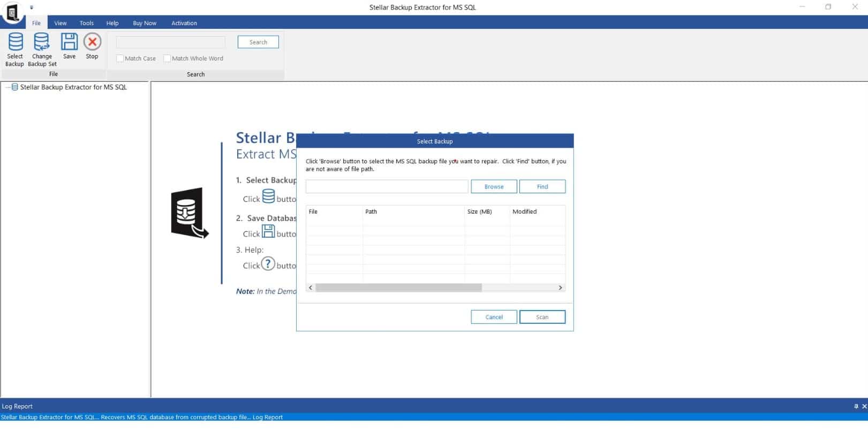Click the left scroll arrow of file list
The width and height of the screenshot is (868, 432).
[311, 287]
